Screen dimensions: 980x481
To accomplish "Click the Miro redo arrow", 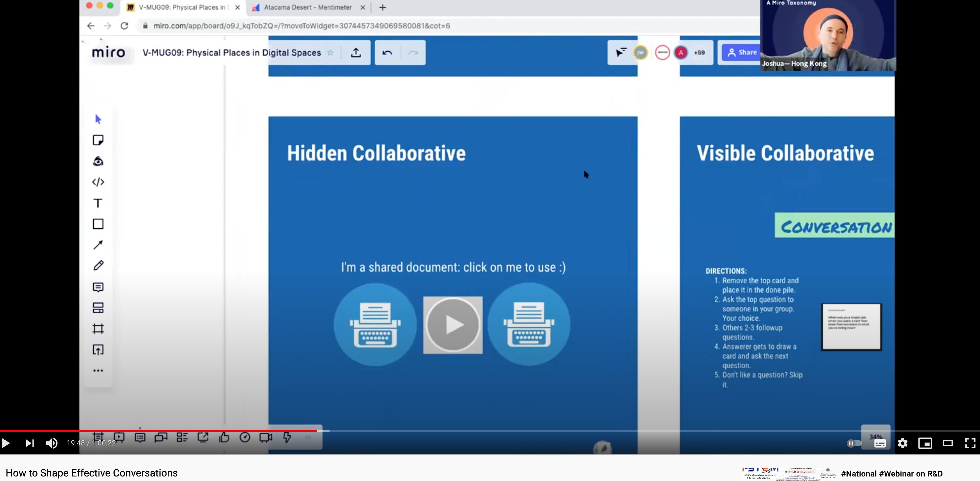I will click(413, 53).
